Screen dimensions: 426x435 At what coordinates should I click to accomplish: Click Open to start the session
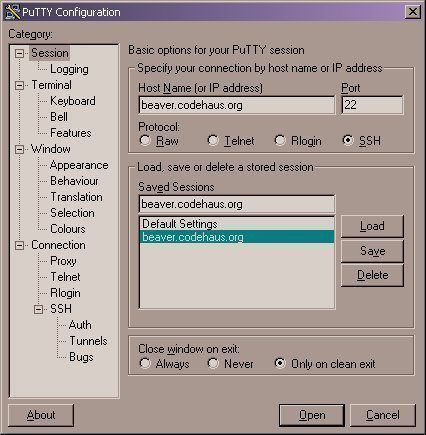(312, 415)
